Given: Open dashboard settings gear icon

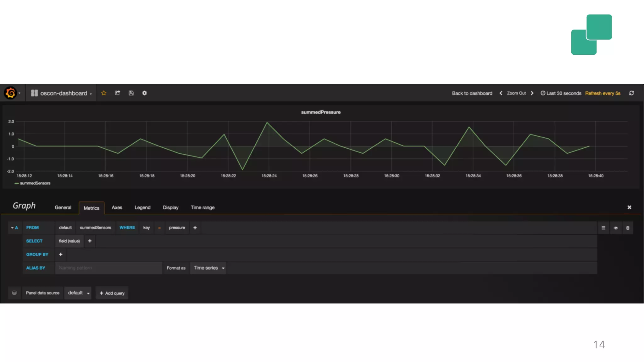Looking at the screenshot, I should coord(145,93).
